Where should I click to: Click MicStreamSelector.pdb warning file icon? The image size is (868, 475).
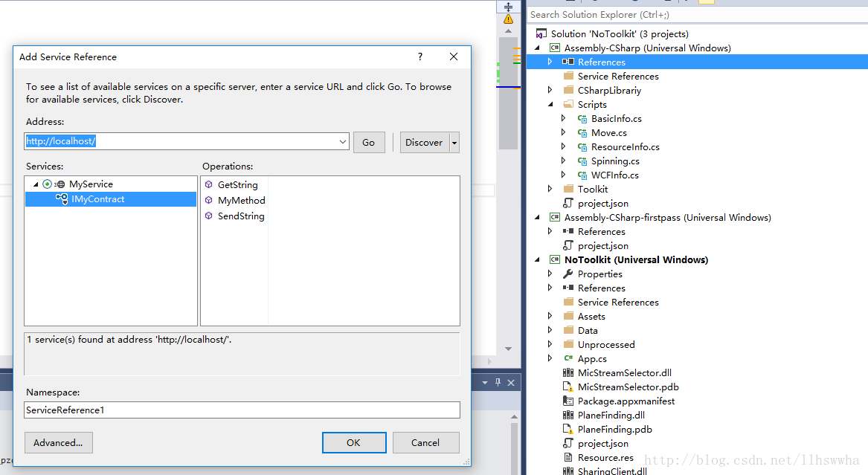(x=568, y=387)
